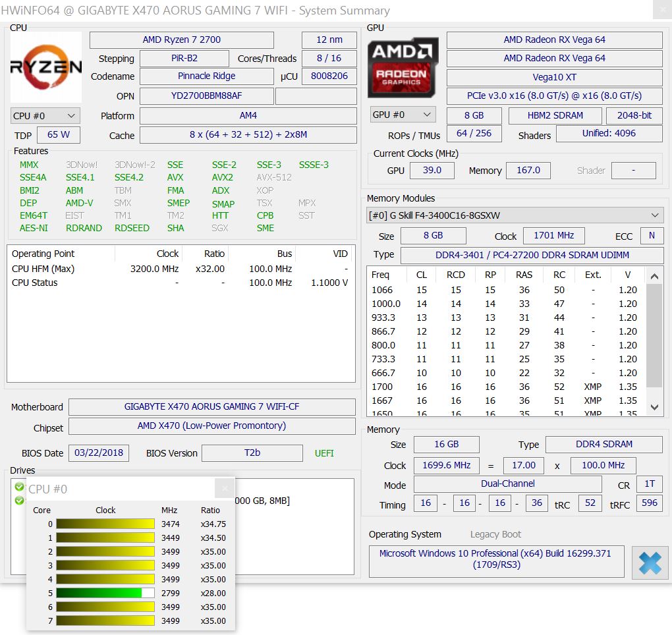Click the 65 W TDP field
The height and width of the screenshot is (635, 672).
tap(58, 135)
